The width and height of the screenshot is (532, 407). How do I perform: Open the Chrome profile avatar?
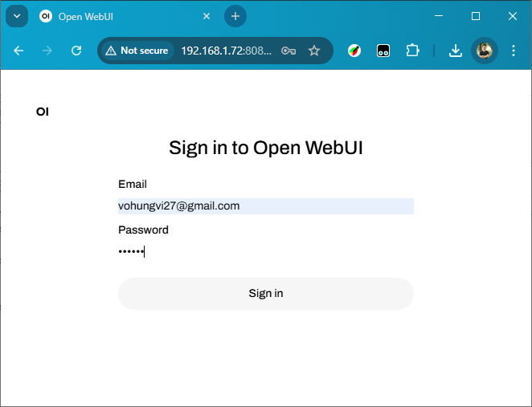pyautogui.click(x=484, y=51)
